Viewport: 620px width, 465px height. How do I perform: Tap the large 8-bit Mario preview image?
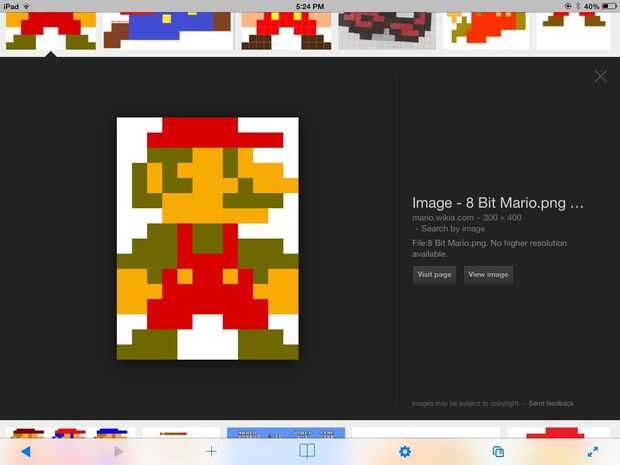(x=208, y=238)
